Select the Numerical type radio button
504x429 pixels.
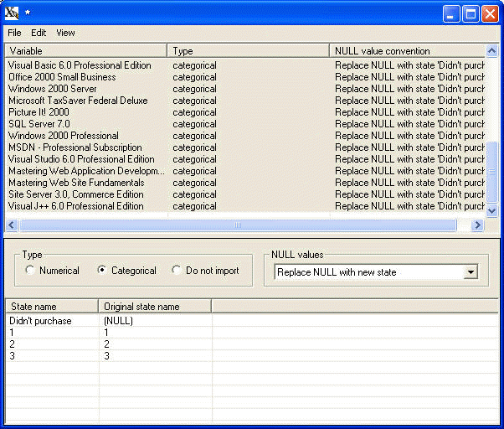[31, 271]
